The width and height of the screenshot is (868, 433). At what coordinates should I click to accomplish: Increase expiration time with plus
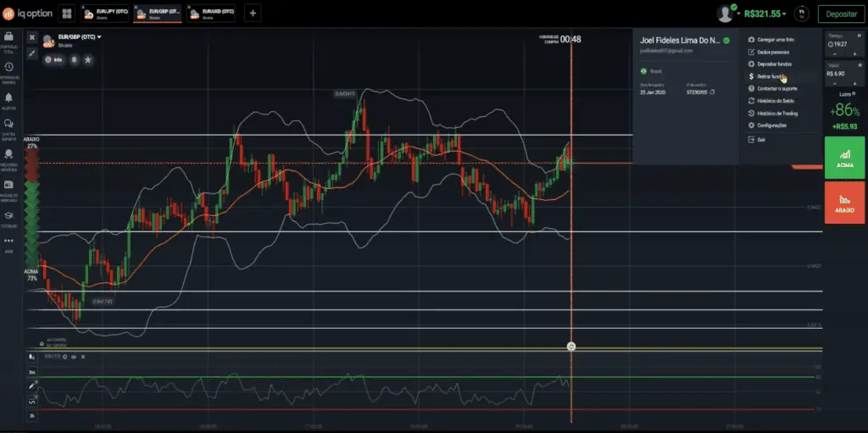tap(854, 54)
